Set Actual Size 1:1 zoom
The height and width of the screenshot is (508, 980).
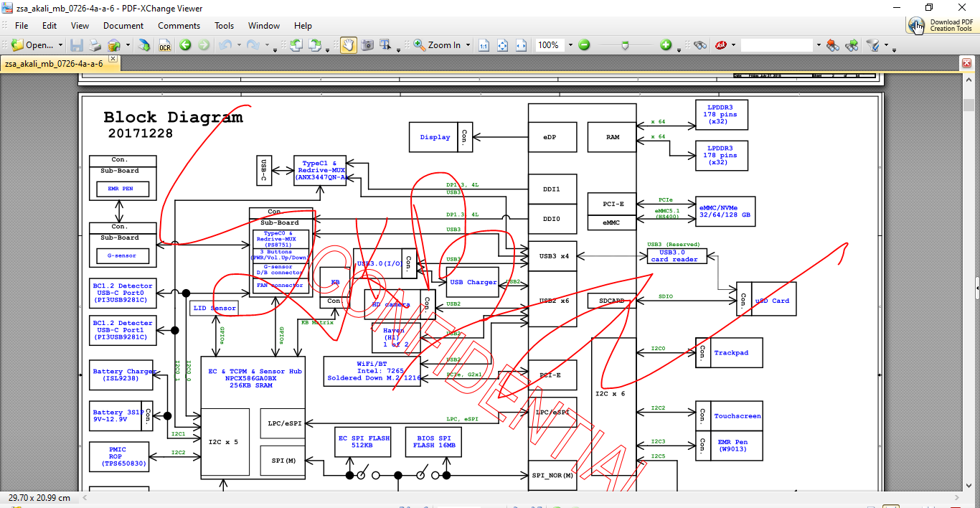484,45
